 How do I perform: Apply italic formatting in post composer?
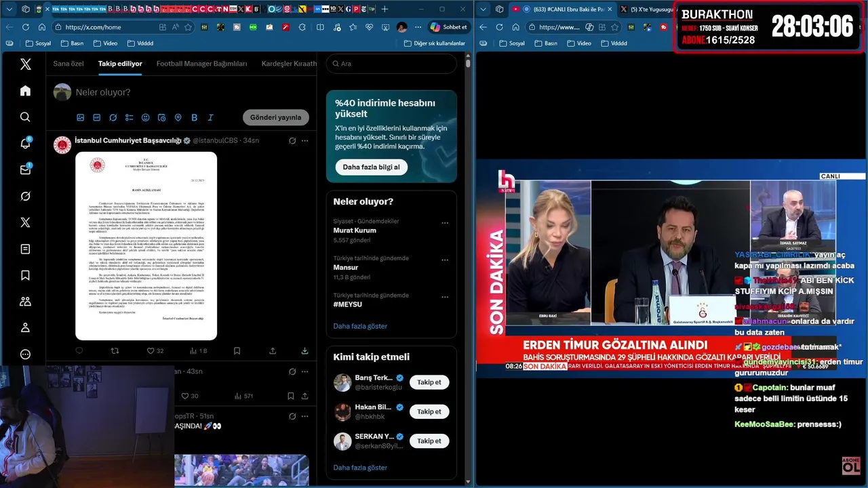pyautogui.click(x=210, y=117)
